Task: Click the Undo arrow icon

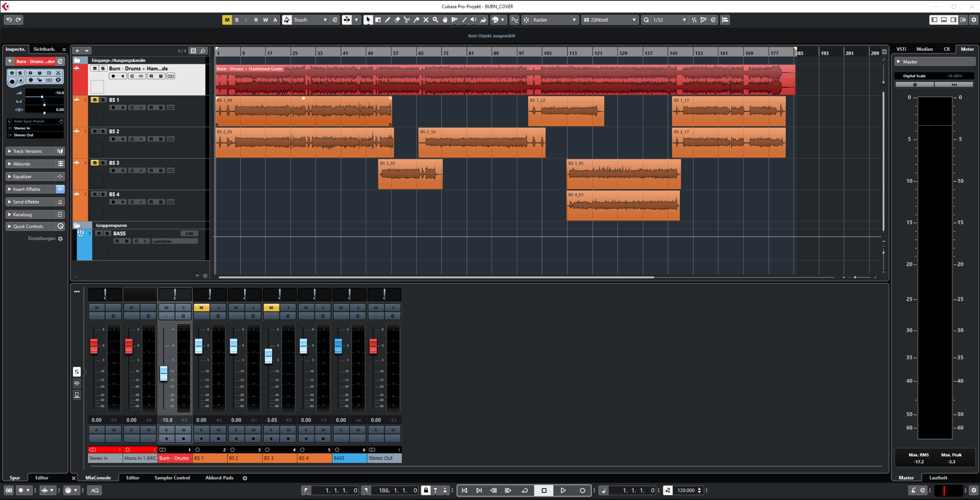Action: pyautogui.click(x=9, y=20)
